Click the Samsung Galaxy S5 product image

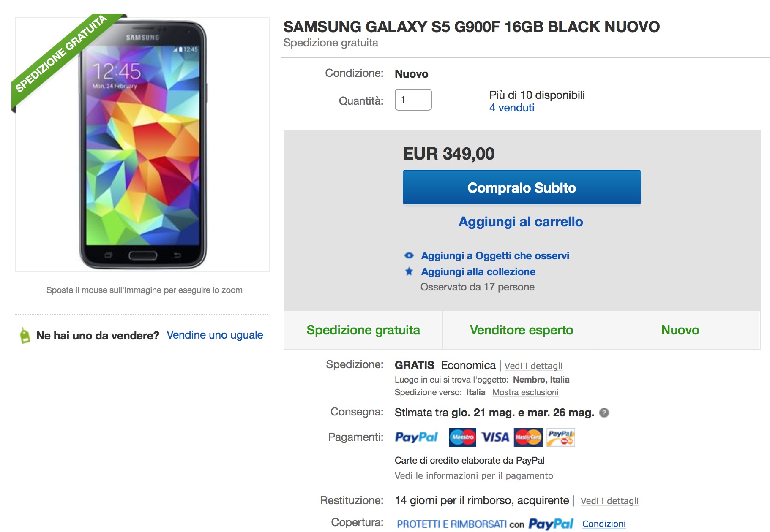click(142, 144)
